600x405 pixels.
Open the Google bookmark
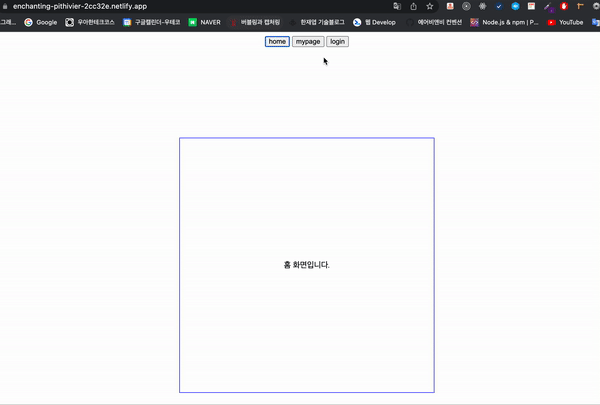(40, 22)
